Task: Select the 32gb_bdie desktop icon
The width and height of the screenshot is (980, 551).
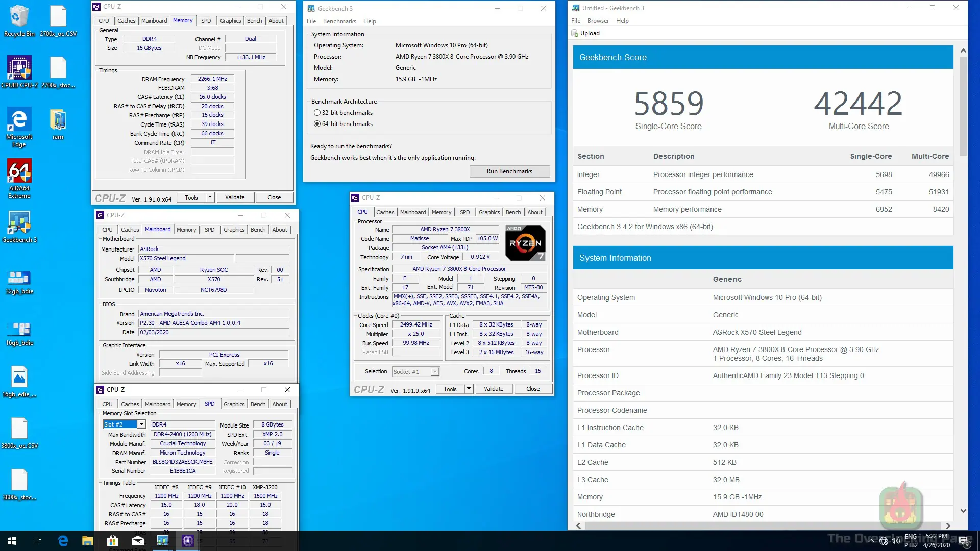Action: pyautogui.click(x=19, y=282)
